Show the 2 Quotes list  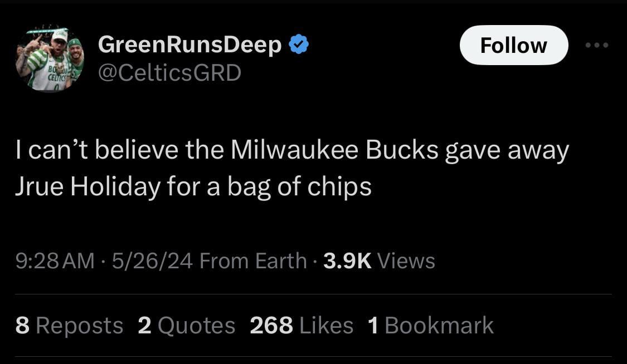(186, 326)
